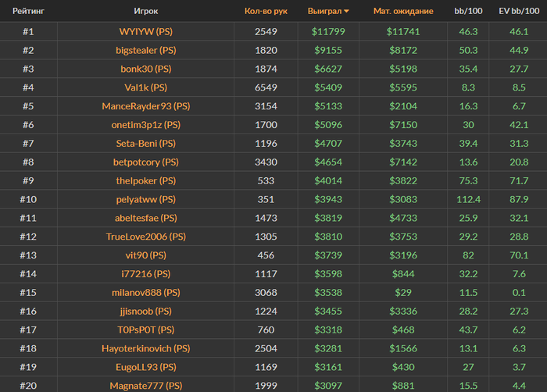547x392 pixels.
Task: Click the Рейтинг column header
Action: coord(28,12)
